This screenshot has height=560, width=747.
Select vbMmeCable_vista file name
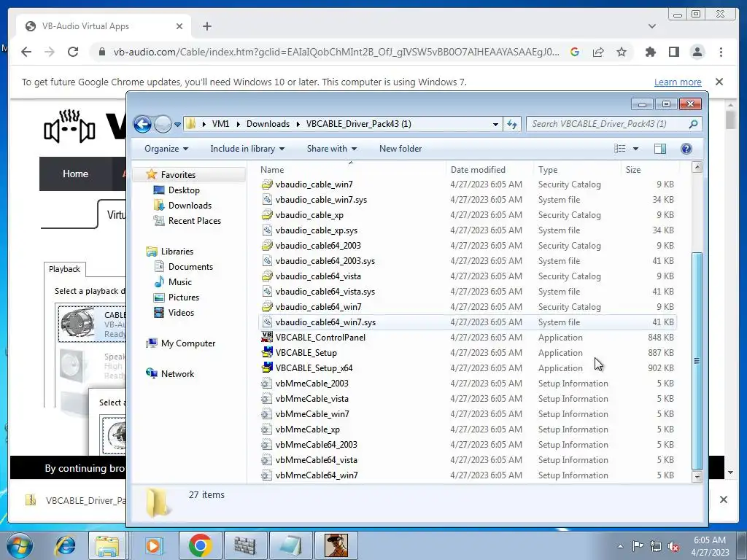[x=311, y=399]
